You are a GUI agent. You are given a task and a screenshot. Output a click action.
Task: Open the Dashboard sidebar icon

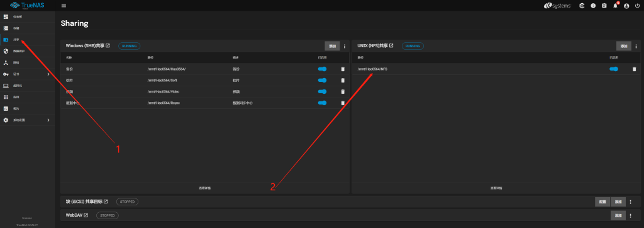tap(6, 17)
